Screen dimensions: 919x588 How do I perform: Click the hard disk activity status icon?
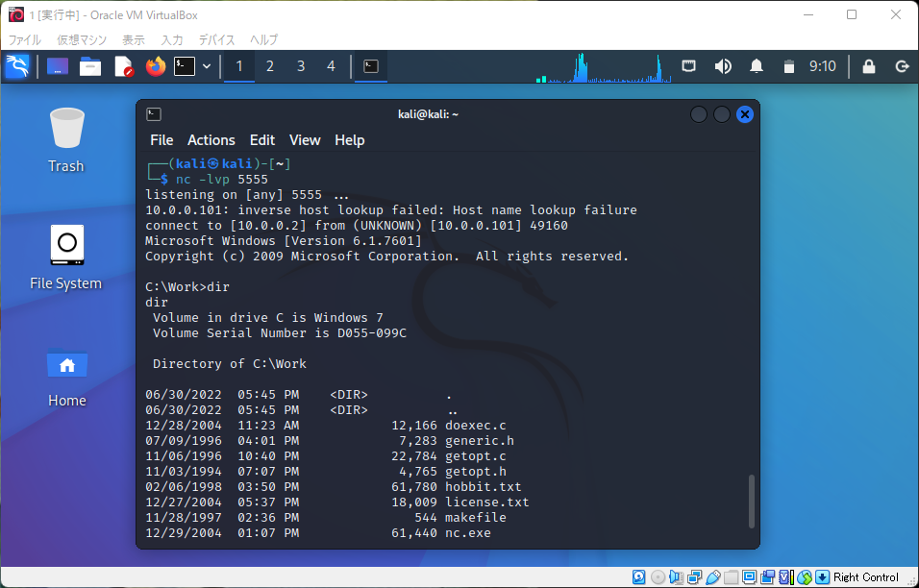(x=639, y=576)
